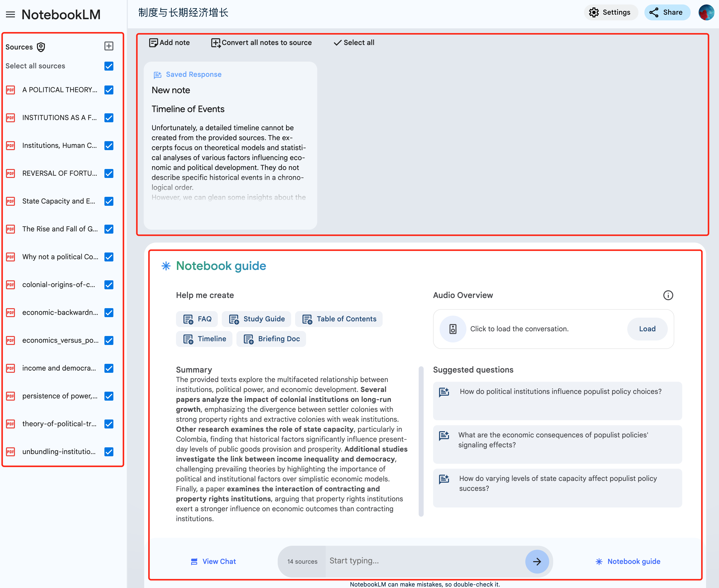719x588 pixels.
Task: Uncheck The Rise and Fall of G... source
Action: [109, 229]
